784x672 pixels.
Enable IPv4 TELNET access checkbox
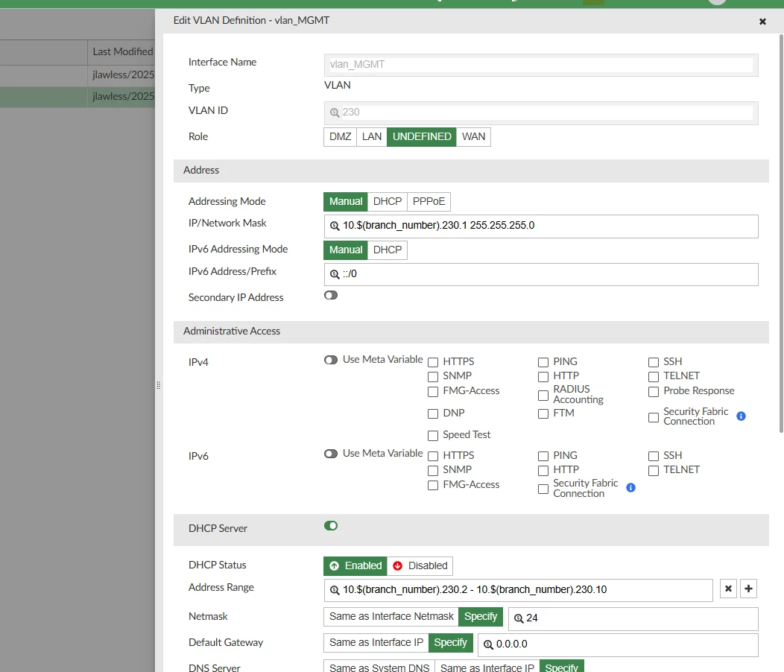click(654, 376)
